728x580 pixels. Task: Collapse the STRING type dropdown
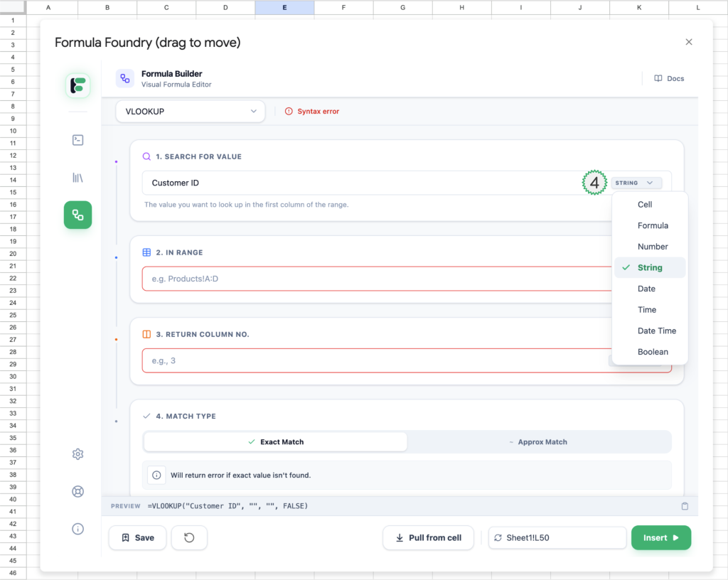[x=636, y=183]
